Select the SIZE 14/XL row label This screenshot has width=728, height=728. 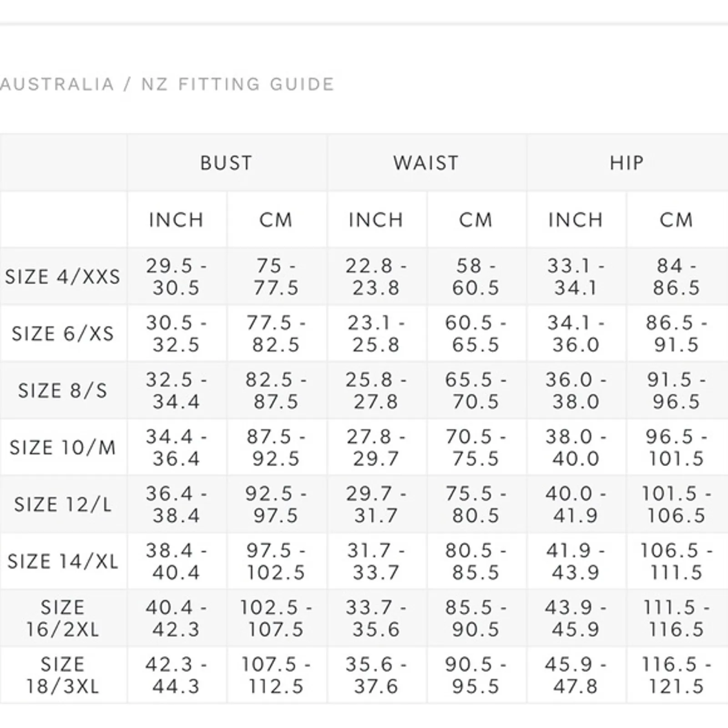point(63,561)
